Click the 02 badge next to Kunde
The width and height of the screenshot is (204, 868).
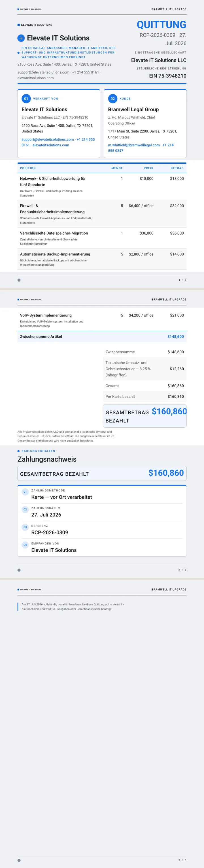pos(112,99)
